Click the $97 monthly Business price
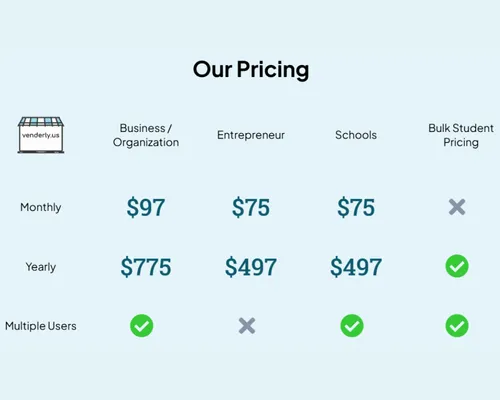Image resolution: width=500 pixels, height=400 pixels. tap(146, 207)
